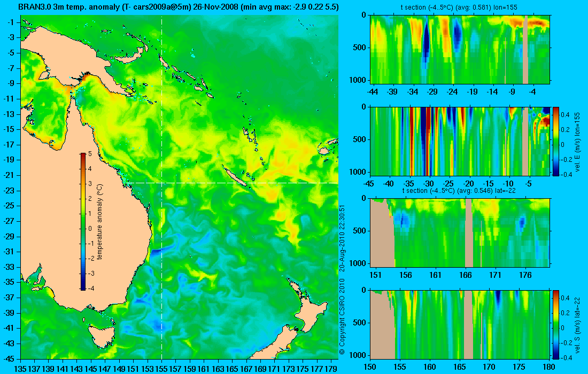The height and width of the screenshot is (374, 588).
Task: Click colorbar value 0 on the temperature scale
Action: coord(90,229)
